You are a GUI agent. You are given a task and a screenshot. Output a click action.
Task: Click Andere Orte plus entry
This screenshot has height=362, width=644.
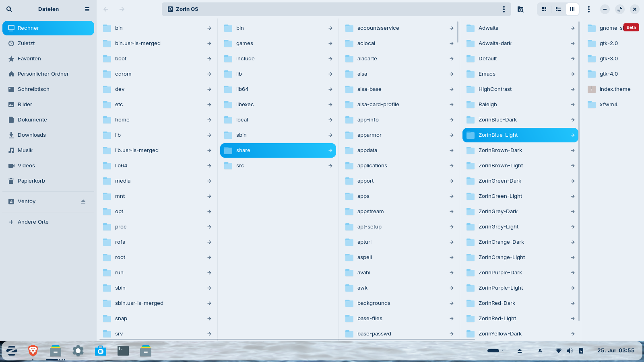tap(48, 222)
